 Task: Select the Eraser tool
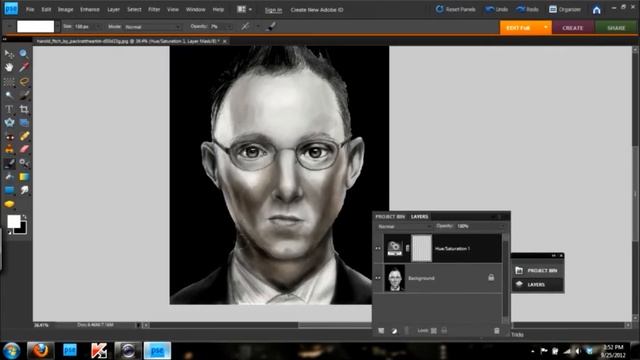[x=24, y=149]
